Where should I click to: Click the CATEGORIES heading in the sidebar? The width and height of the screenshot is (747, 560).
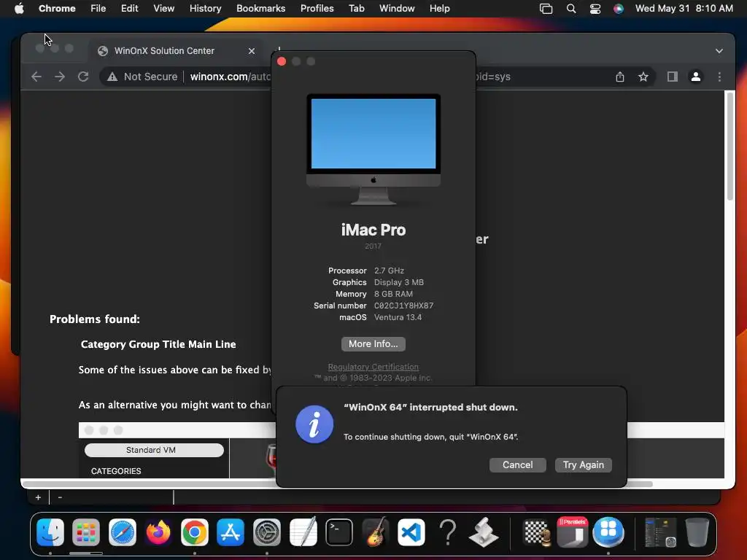(x=116, y=471)
